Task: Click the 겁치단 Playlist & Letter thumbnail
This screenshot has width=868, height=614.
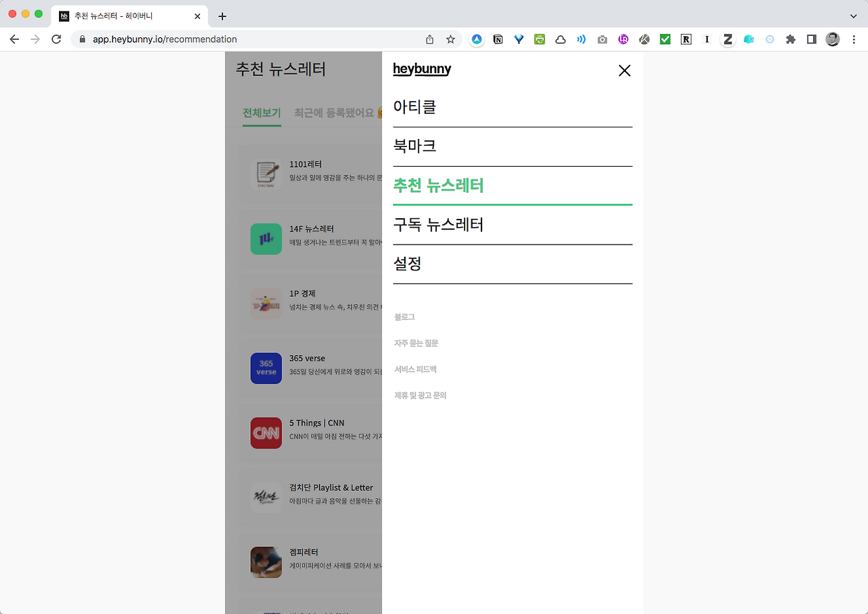Action: [x=266, y=497]
